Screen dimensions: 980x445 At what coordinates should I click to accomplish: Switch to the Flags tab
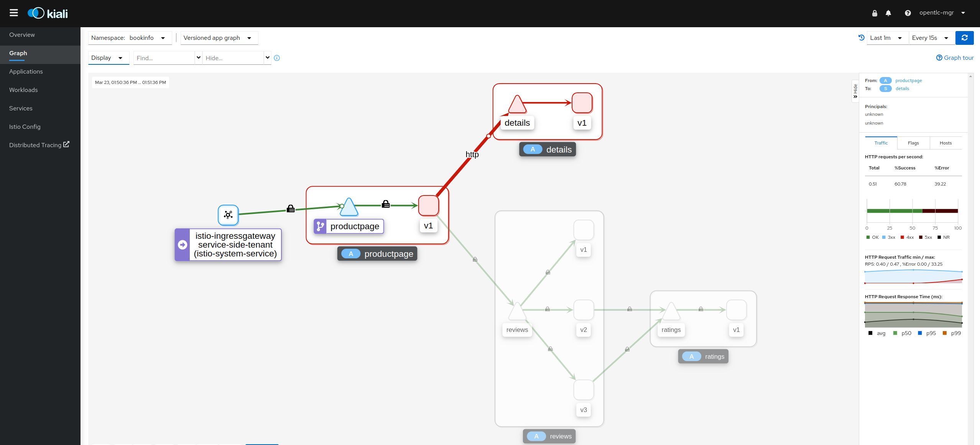tap(913, 143)
